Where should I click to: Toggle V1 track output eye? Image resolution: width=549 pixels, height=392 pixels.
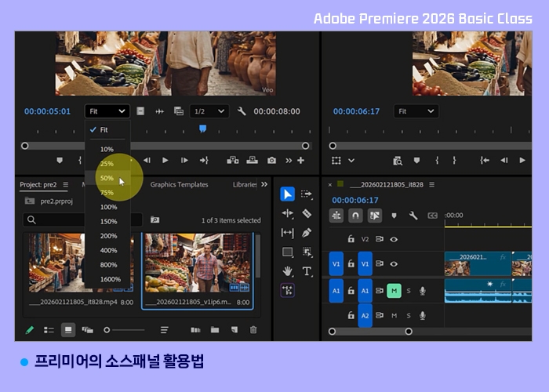[x=394, y=263]
